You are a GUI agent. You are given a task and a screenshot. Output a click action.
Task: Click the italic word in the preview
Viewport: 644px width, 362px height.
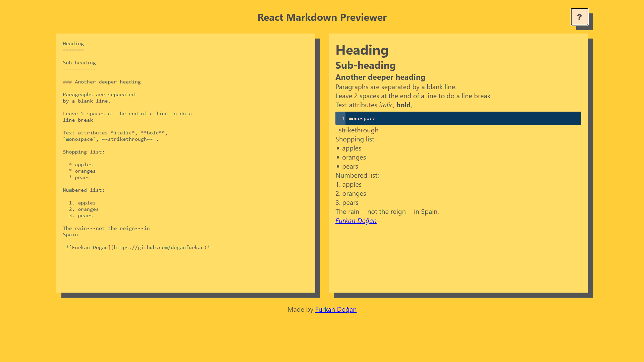click(x=386, y=105)
